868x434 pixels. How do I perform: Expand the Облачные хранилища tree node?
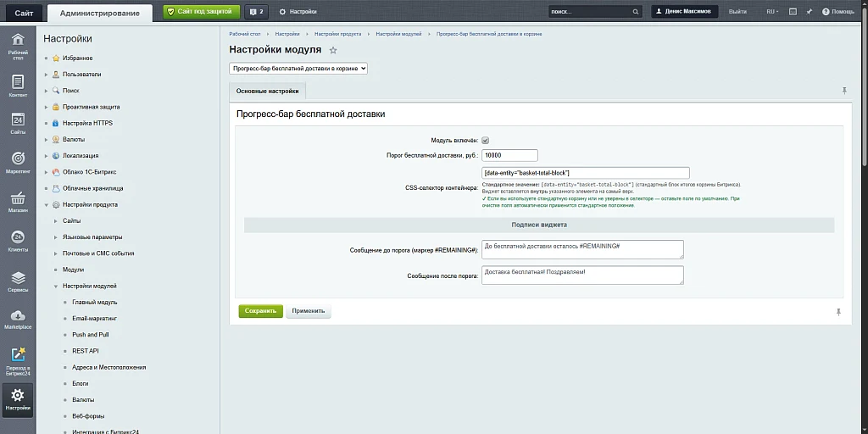pyautogui.click(x=47, y=188)
